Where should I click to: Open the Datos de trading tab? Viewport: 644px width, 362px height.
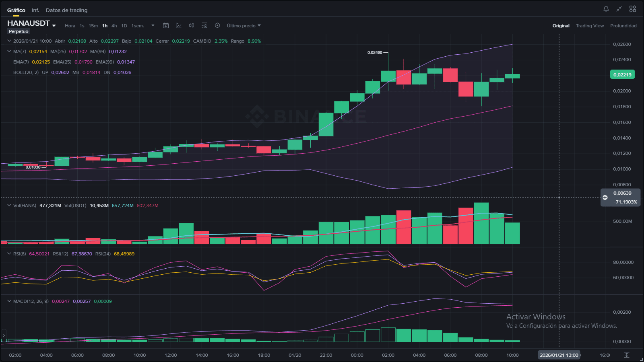click(66, 10)
